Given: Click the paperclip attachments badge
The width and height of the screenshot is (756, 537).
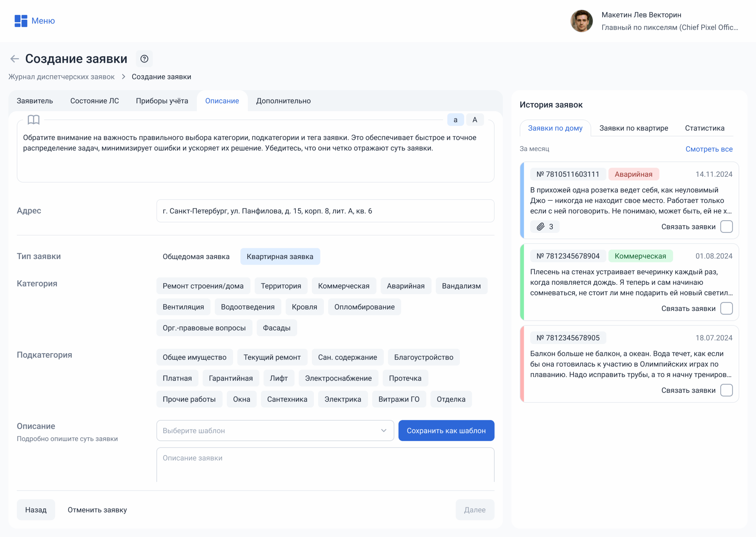Looking at the screenshot, I should pyautogui.click(x=545, y=227).
